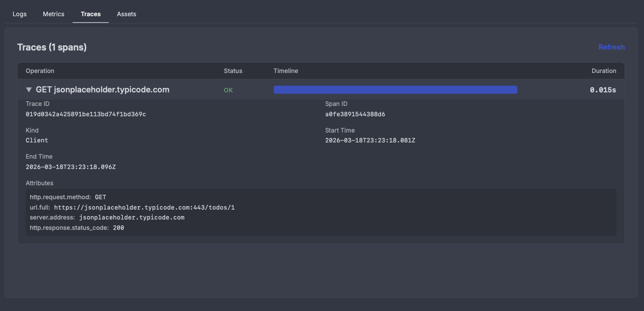Click the span disclosure triangle
The image size is (644, 311).
(x=28, y=89)
